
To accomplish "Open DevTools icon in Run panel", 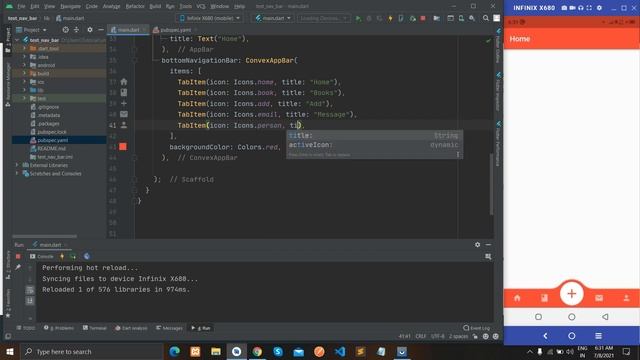I will (87, 256).
